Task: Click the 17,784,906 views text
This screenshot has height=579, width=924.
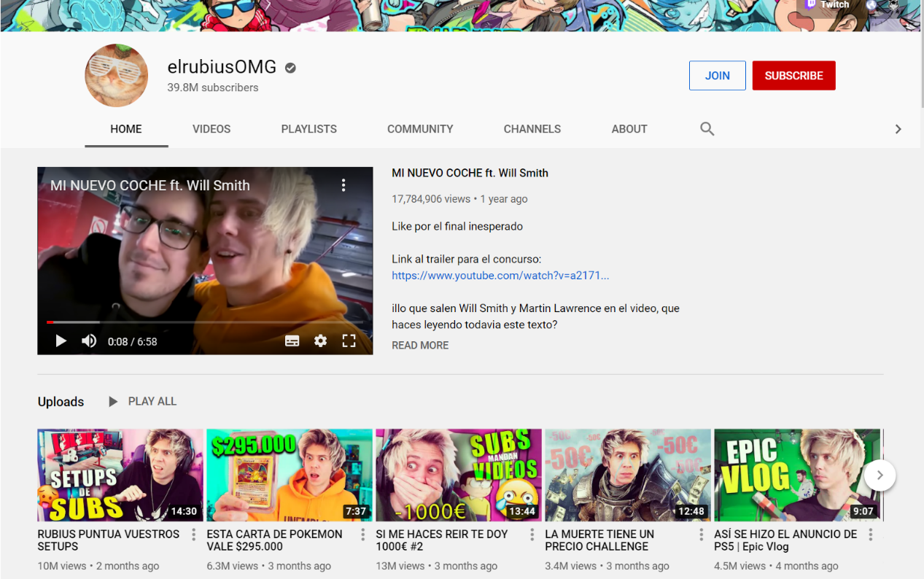Action: click(431, 199)
